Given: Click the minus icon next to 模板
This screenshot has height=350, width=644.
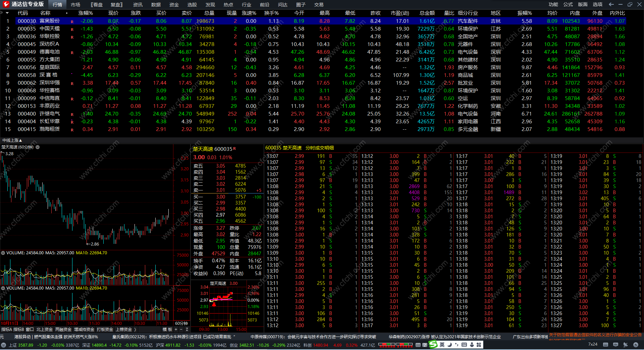Looking at the screenshot, I should [181, 330].
